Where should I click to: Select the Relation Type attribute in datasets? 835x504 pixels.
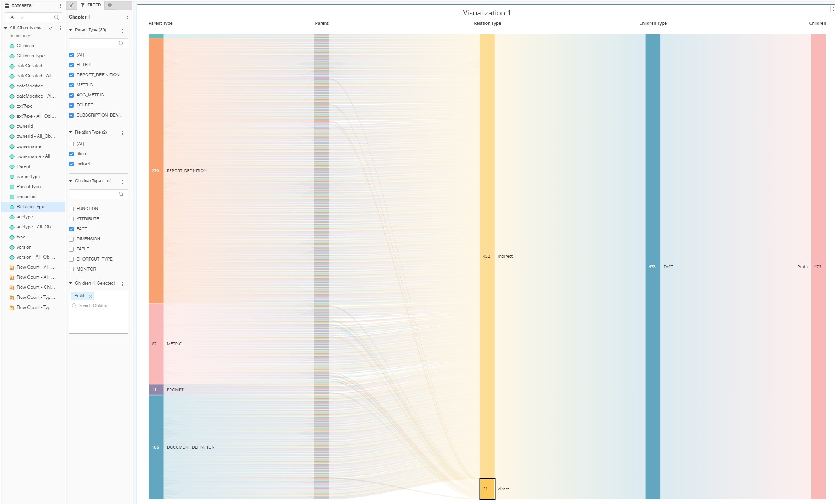pos(30,207)
